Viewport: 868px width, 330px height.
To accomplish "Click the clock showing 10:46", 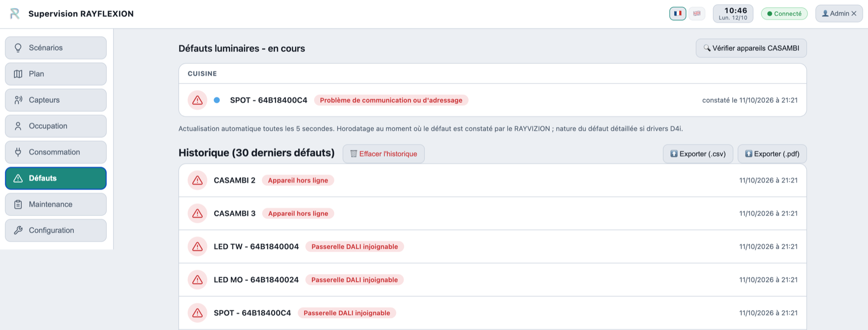I will point(733,14).
